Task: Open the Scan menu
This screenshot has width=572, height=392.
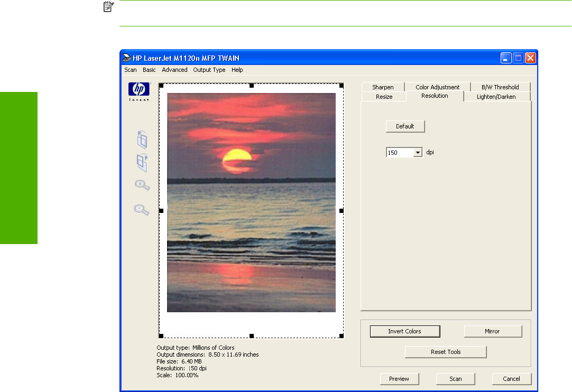Action: pos(130,70)
